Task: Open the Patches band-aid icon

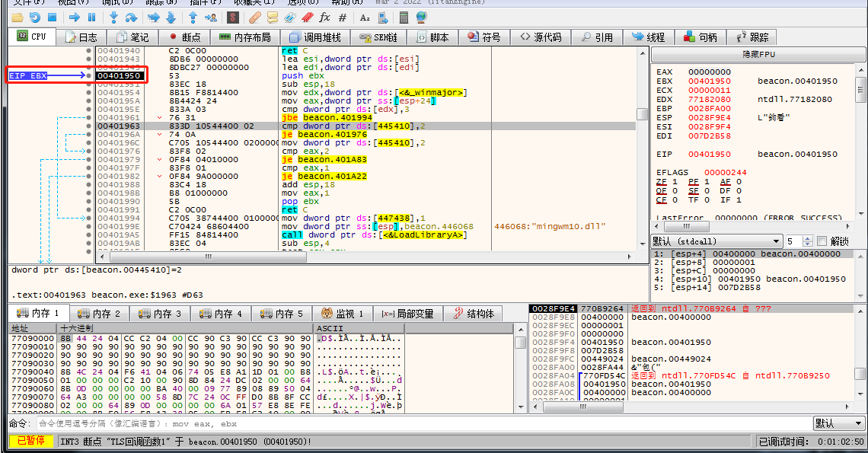Action: [x=255, y=17]
